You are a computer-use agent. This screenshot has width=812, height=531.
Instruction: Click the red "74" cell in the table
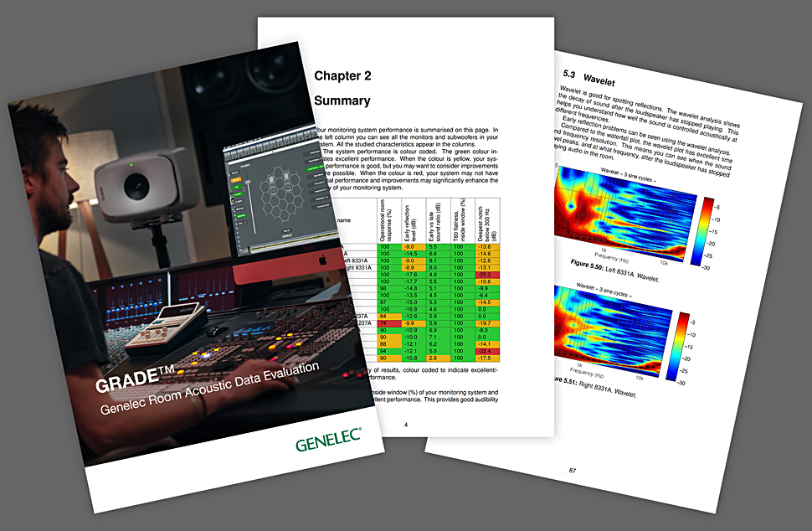[x=389, y=323]
